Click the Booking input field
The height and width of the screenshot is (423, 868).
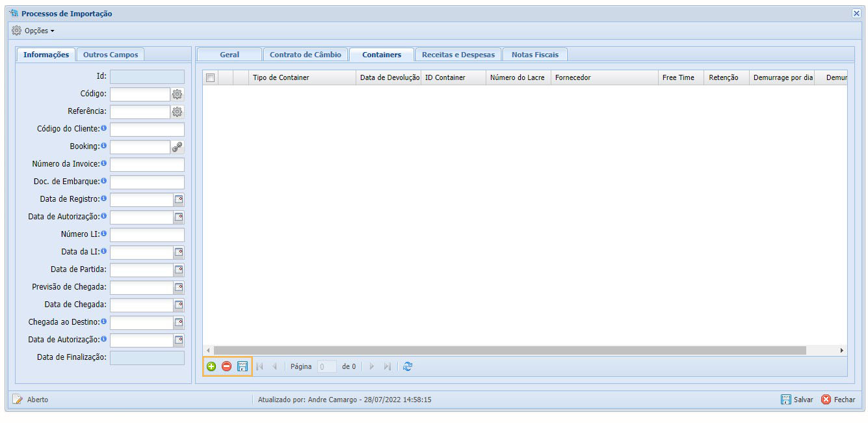[x=140, y=147]
